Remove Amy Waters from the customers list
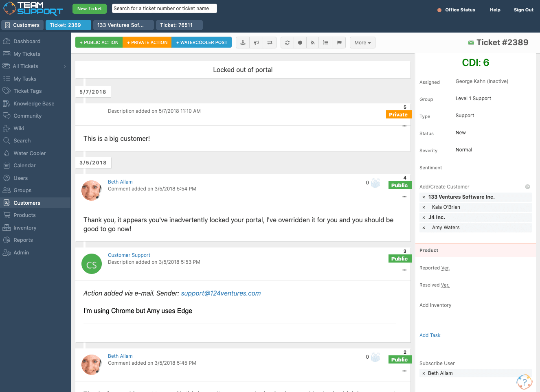The width and height of the screenshot is (540, 392). click(x=424, y=228)
